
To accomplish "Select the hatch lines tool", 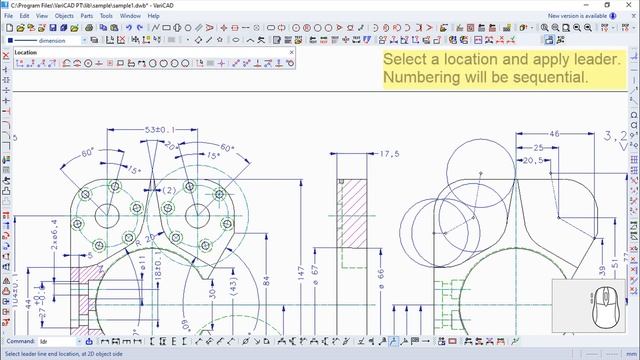I will 199,28.
